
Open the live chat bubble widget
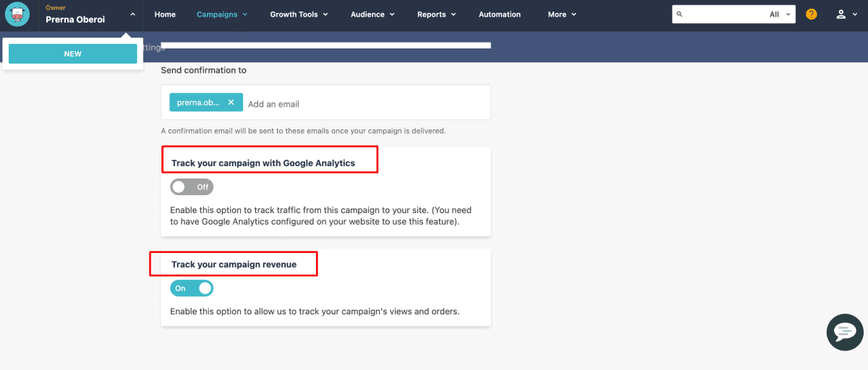pos(845,332)
